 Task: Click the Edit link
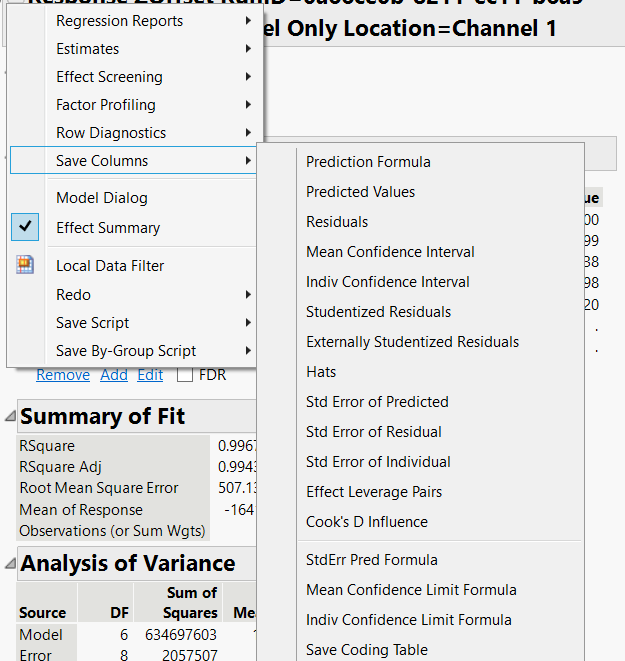pos(150,375)
